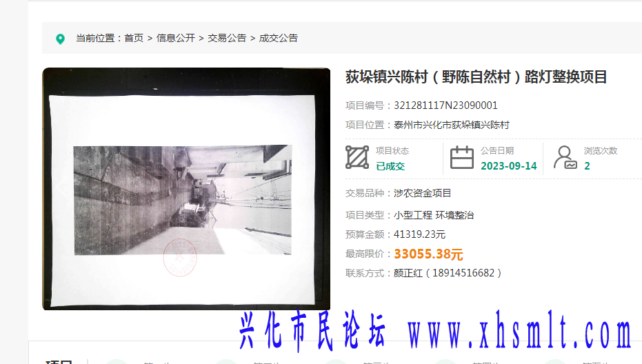Click the project title 荻垛镇兴陈村路灯整换项目
The image size is (642, 364).
[x=477, y=77]
